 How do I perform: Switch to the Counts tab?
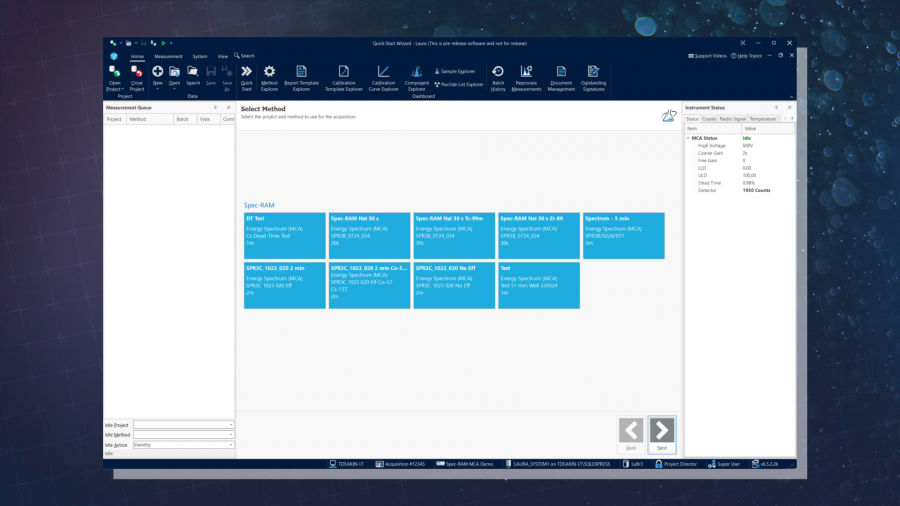point(709,118)
